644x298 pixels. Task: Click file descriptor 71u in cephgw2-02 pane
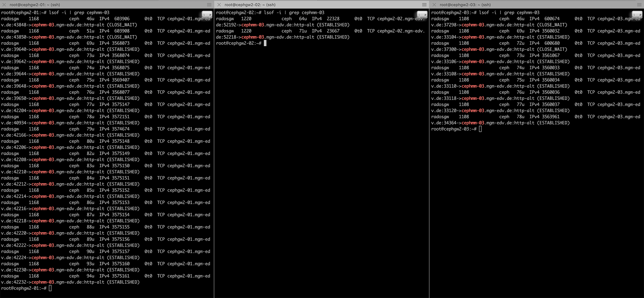click(303, 31)
